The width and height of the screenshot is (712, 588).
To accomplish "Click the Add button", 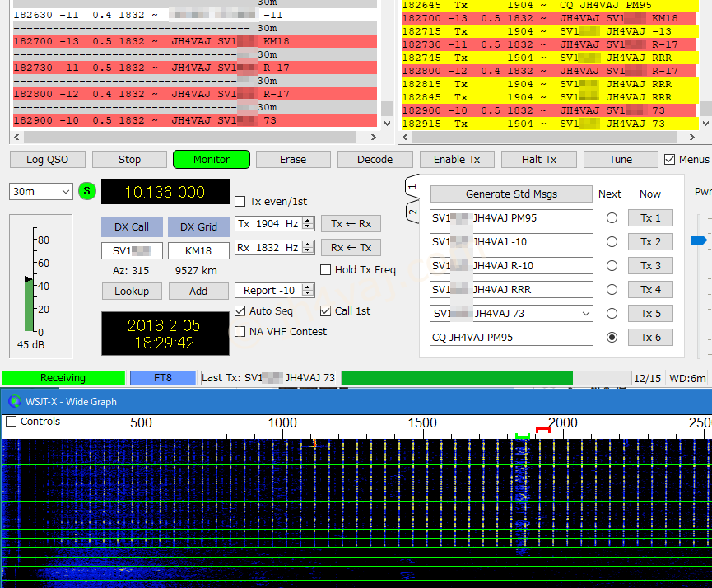I will pyautogui.click(x=198, y=291).
